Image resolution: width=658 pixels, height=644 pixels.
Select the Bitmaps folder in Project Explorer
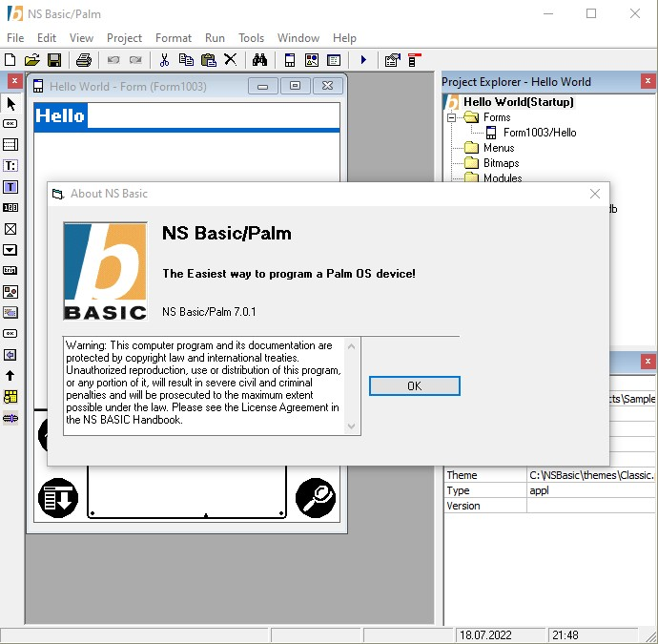(x=501, y=163)
